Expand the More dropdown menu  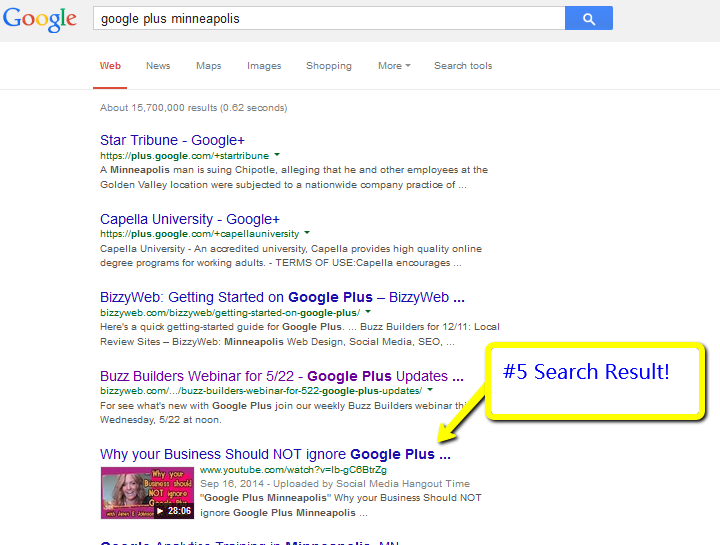point(394,66)
